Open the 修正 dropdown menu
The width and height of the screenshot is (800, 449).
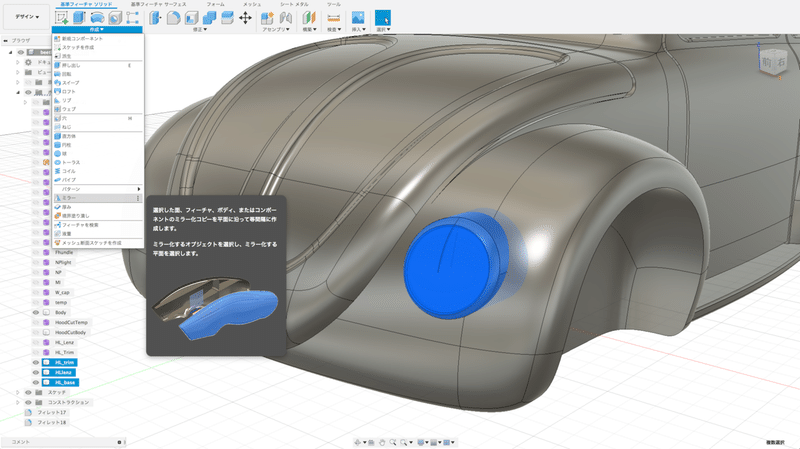tap(200, 30)
